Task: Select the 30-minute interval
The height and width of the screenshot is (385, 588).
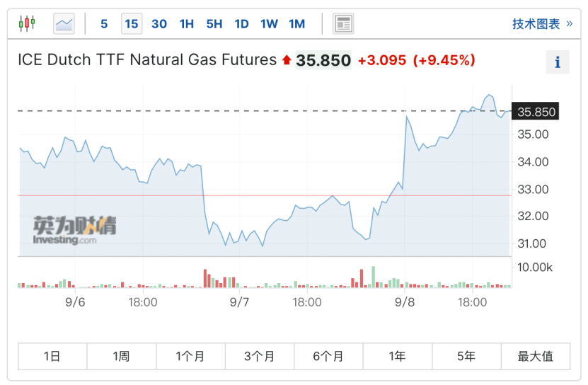Action: pyautogui.click(x=159, y=24)
